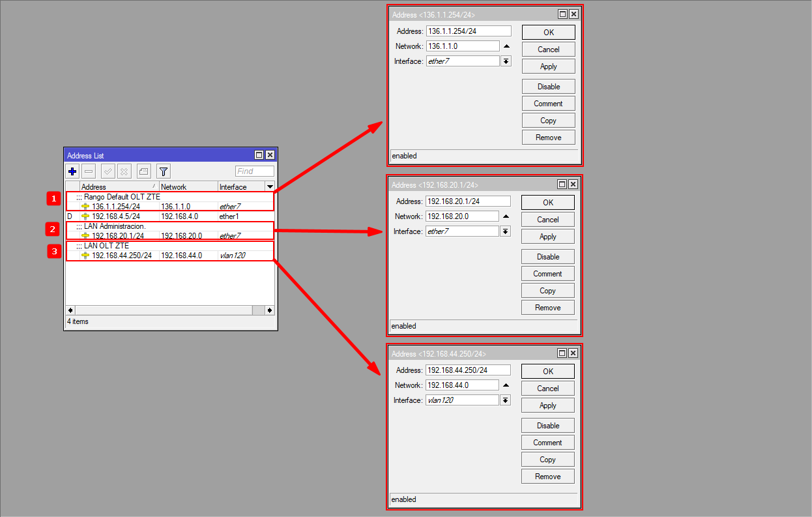812x517 pixels.
Task: Click the yellow icon of address 192.168.44.250/24
Action: 85,256
